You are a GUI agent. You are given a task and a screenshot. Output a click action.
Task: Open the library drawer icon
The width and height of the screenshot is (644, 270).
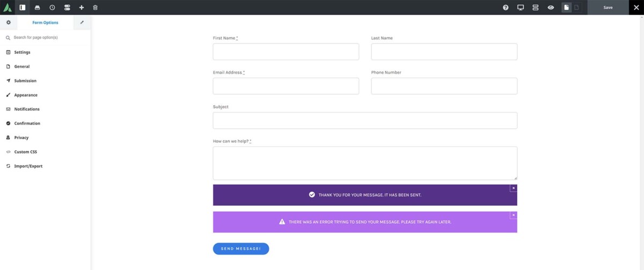click(x=37, y=8)
